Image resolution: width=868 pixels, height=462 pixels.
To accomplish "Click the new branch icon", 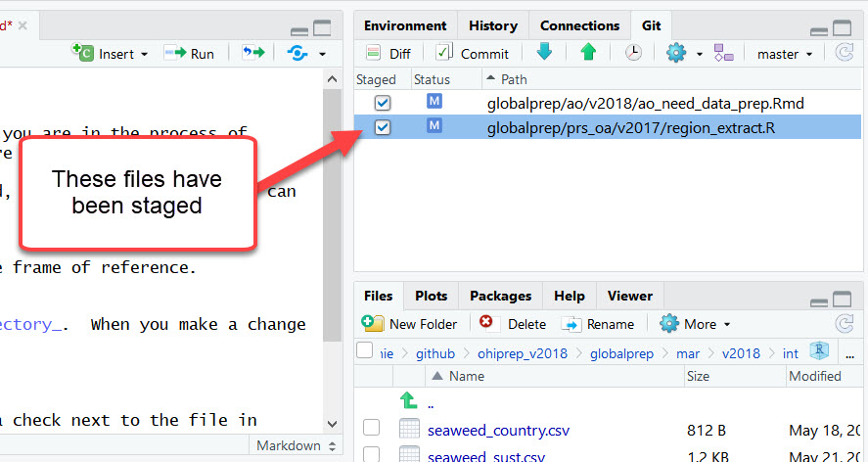I will (723, 53).
